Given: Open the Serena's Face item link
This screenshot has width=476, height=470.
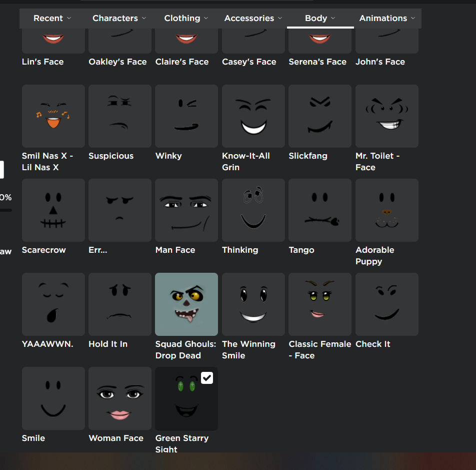Looking at the screenshot, I should (x=317, y=62).
